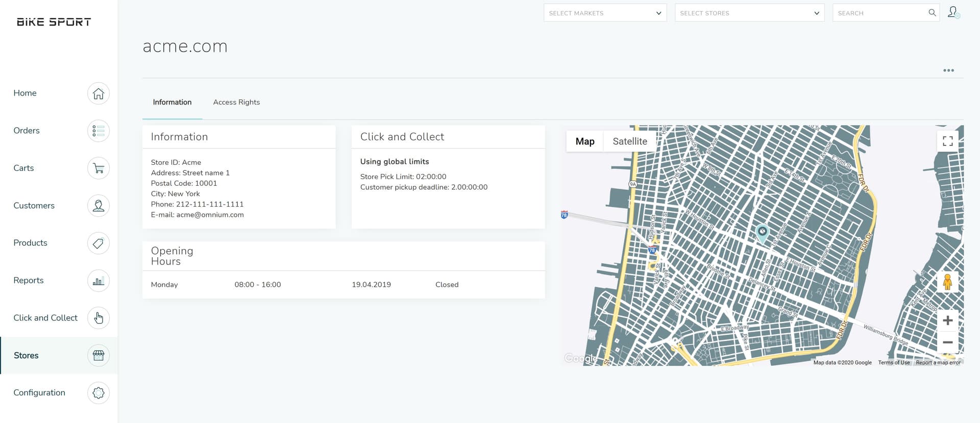
Task: Open the Reports bar chart icon
Action: click(x=99, y=281)
